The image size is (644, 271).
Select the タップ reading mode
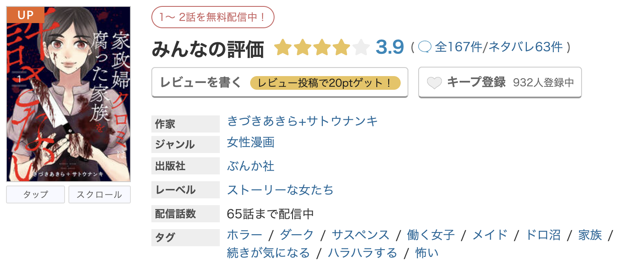click(x=35, y=194)
